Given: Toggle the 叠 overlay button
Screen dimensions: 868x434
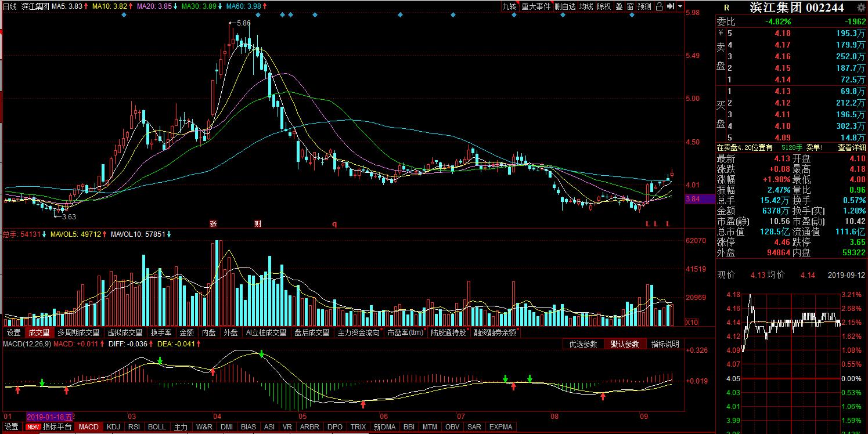Looking at the screenshot, I should tap(619, 6).
